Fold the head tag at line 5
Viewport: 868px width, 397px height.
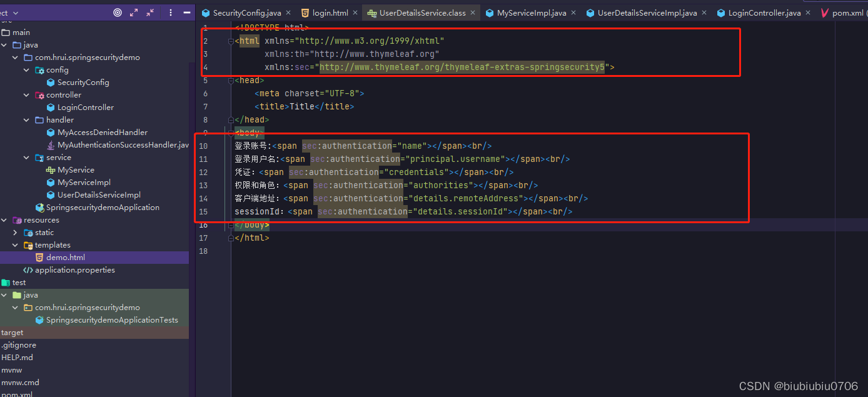coord(231,80)
